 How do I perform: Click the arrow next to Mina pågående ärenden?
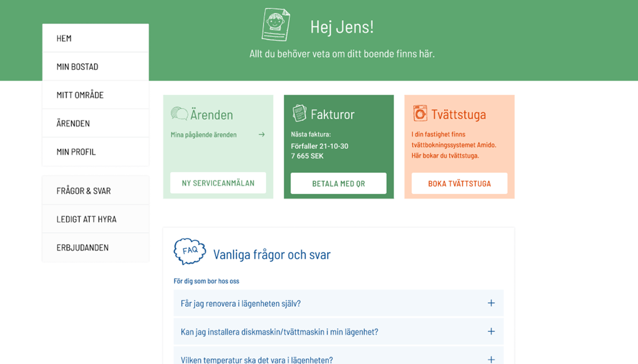tap(261, 134)
